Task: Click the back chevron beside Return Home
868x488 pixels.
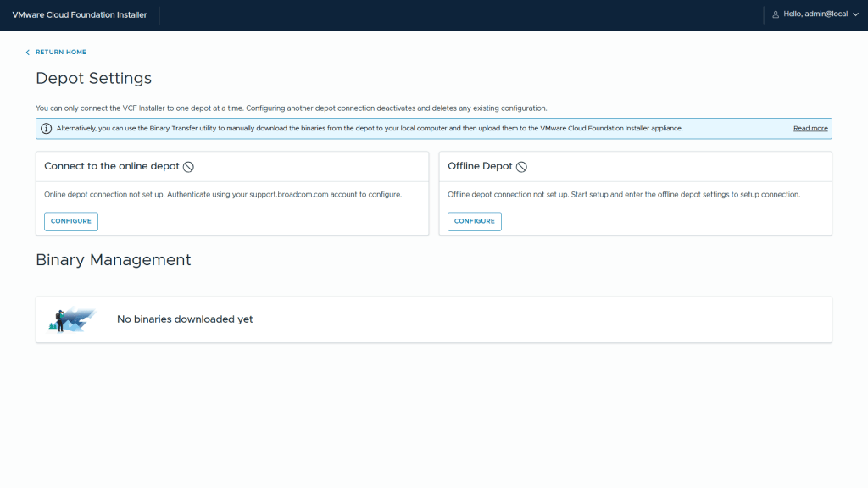Action: tap(27, 53)
